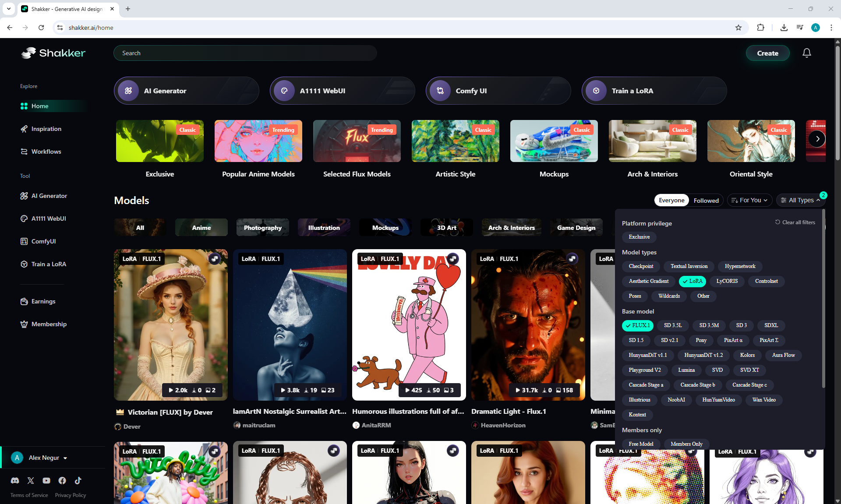The image size is (841, 504).
Task: Open Workflows in the sidebar
Action: [x=46, y=152]
